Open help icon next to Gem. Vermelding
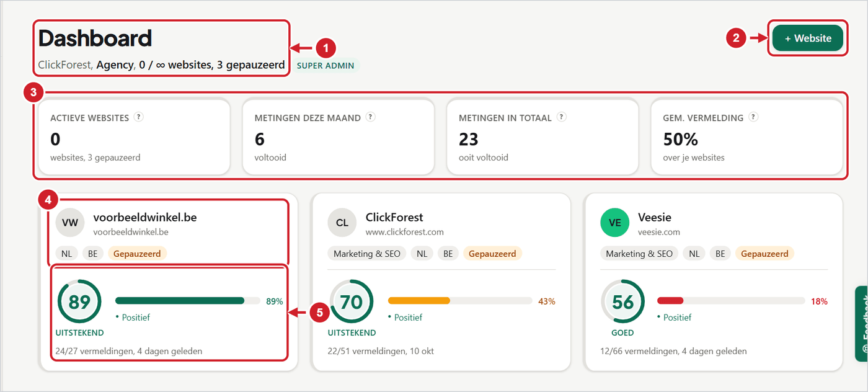868x392 pixels. (x=753, y=117)
